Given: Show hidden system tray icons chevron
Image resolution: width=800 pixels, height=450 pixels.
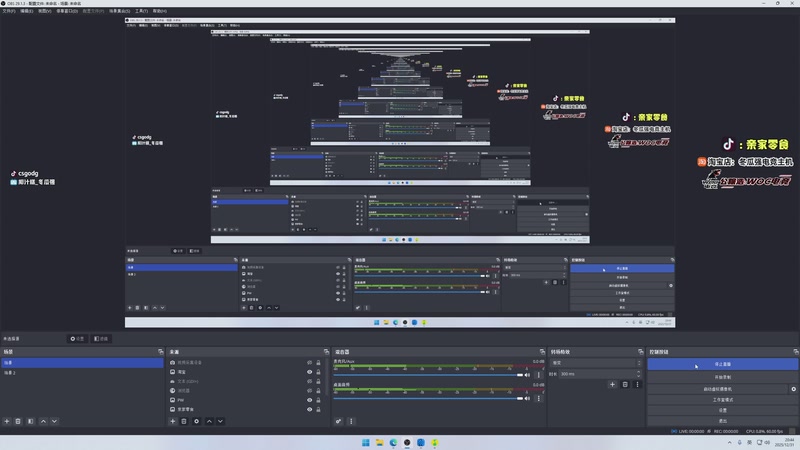Looking at the screenshot, I should tap(730, 442).
